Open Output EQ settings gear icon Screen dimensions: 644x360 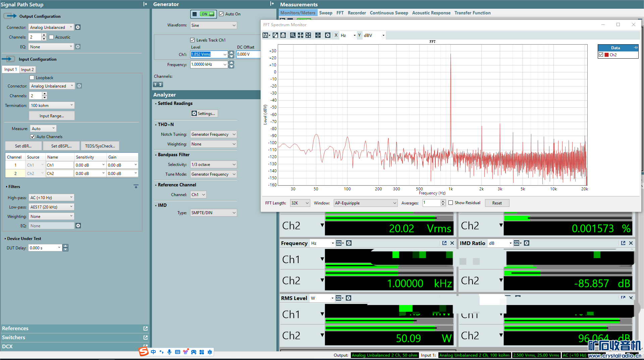[x=78, y=47]
